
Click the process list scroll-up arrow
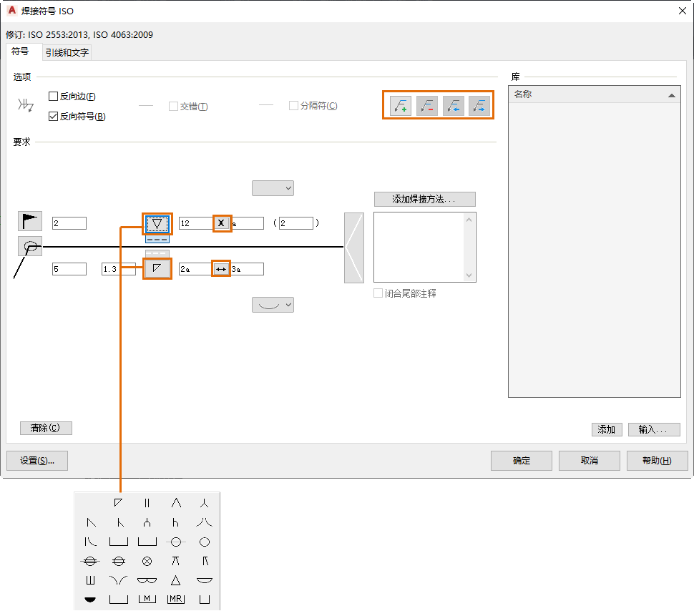click(x=469, y=220)
